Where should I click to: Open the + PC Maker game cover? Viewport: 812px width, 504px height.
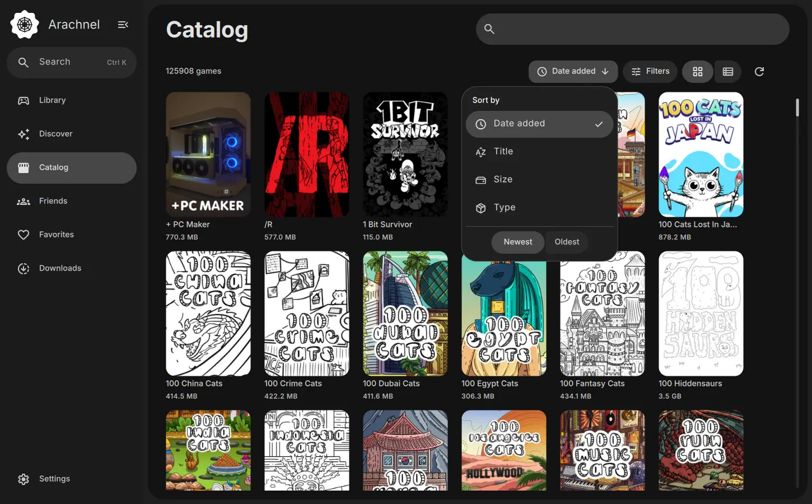point(208,155)
